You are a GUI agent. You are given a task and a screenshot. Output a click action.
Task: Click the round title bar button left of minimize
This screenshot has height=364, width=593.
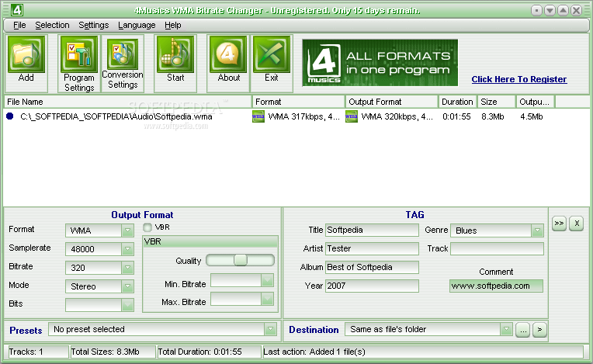[536, 11]
